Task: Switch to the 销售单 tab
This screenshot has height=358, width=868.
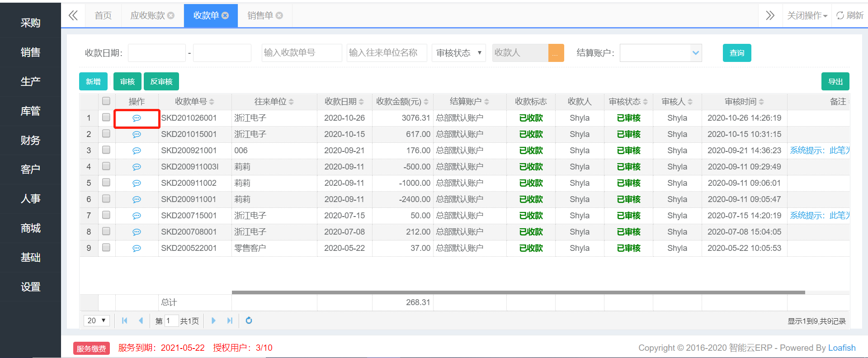Action: [260, 15]
